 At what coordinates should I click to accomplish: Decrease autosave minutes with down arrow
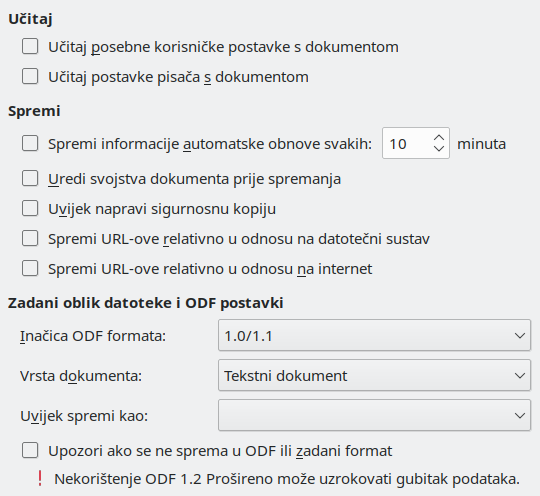point(439,149)
